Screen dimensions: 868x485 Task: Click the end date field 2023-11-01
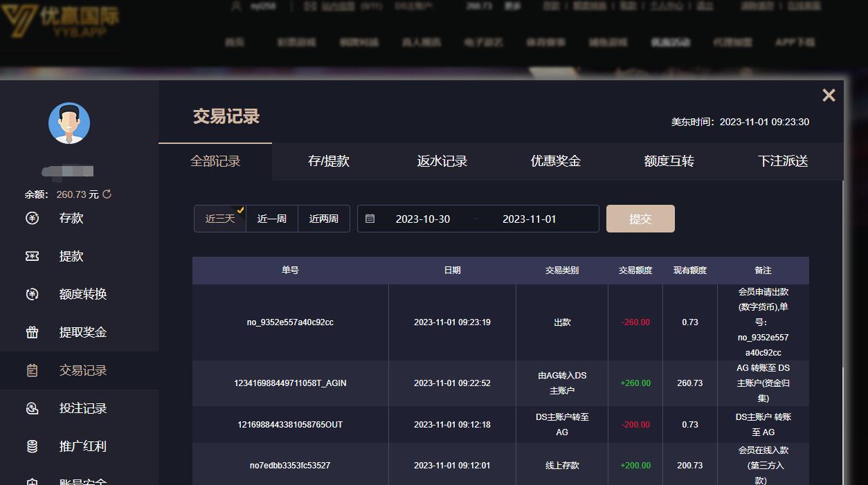[x=530, y=219]
